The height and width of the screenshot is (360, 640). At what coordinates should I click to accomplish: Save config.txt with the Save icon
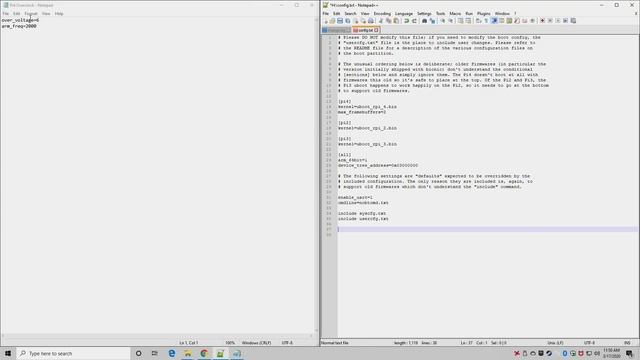click(x=340, y=20)
